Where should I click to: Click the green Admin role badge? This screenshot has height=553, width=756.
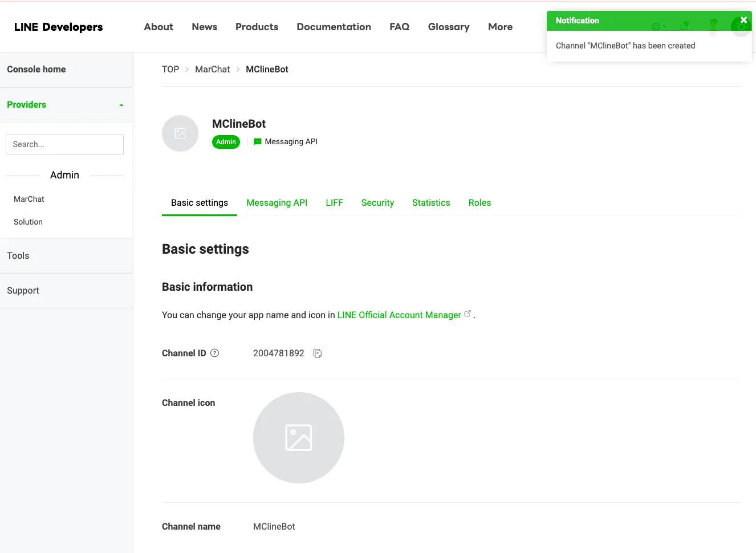pos(226,142)
